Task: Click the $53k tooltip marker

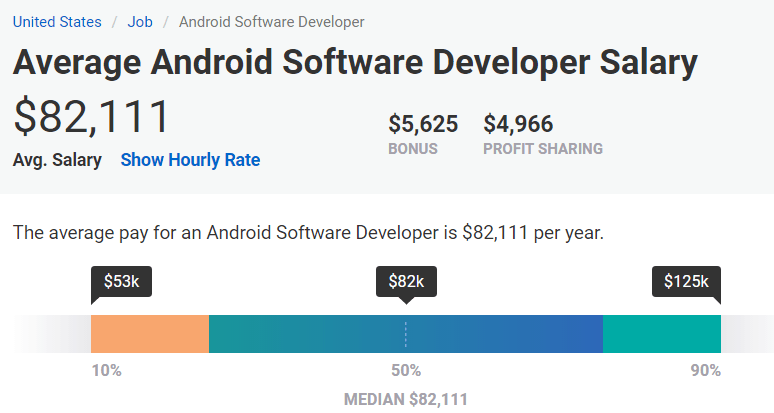Action: (x=121, y=282)
